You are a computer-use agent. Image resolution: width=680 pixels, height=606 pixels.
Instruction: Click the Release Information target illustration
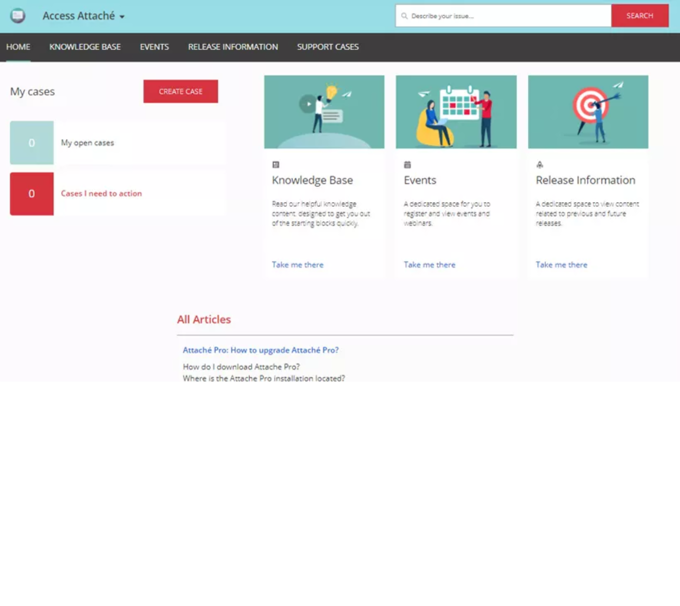[588, 112]
